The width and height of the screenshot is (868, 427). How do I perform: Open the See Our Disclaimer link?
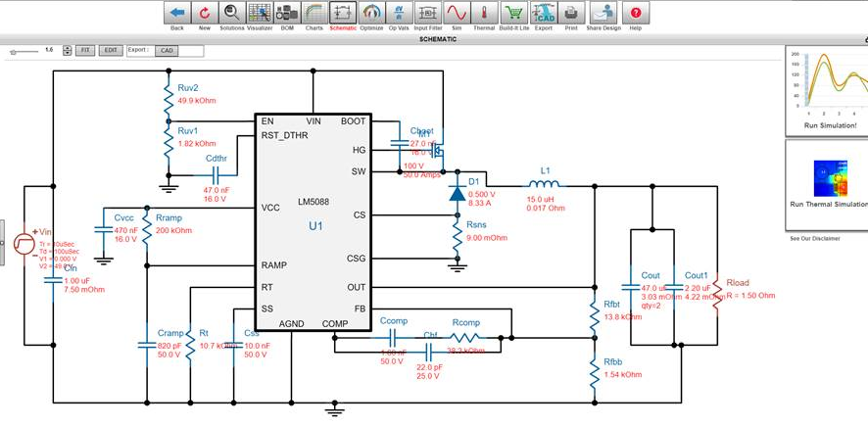click(x=815, y=238)
